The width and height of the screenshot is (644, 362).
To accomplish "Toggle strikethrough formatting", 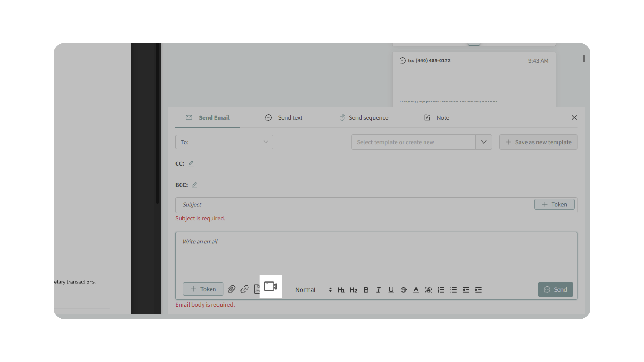I will [403, 290].
